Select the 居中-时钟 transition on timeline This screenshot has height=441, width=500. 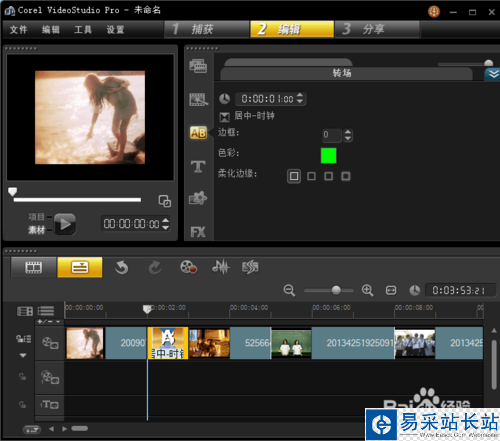point(168,343)
